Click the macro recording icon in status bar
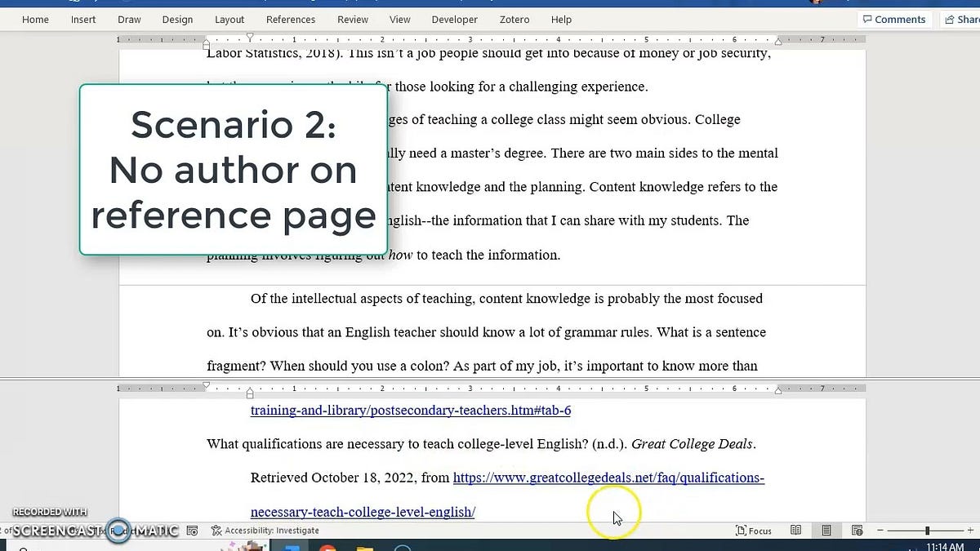Screen dimensions: 980x551 pos(193,531)
